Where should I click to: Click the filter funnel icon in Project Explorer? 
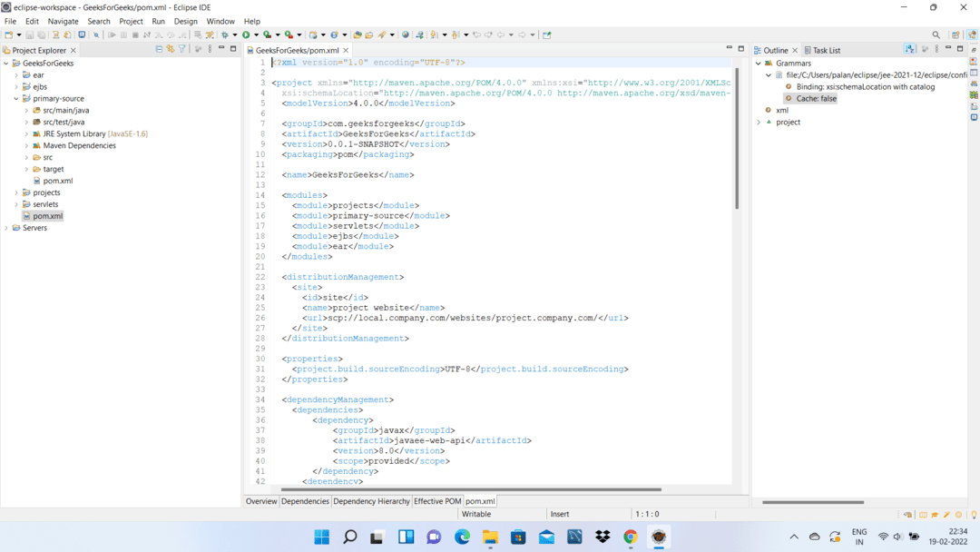pyautogui.click(x=181, y=50)
